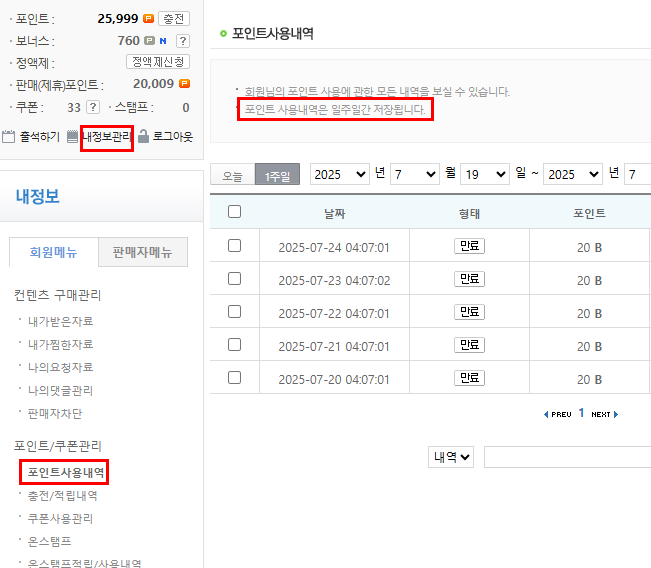
Task: Open 나의댓글관리 sidebar link
Action: pyautogui.click(x=60, y=391)
